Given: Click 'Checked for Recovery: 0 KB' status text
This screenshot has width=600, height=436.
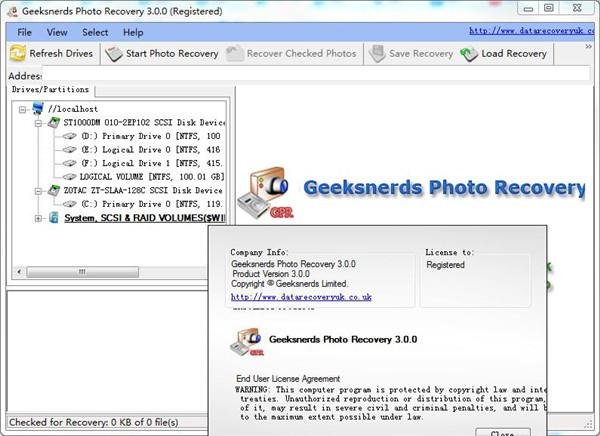Looking at the screenshot, I should coord(94,422).
